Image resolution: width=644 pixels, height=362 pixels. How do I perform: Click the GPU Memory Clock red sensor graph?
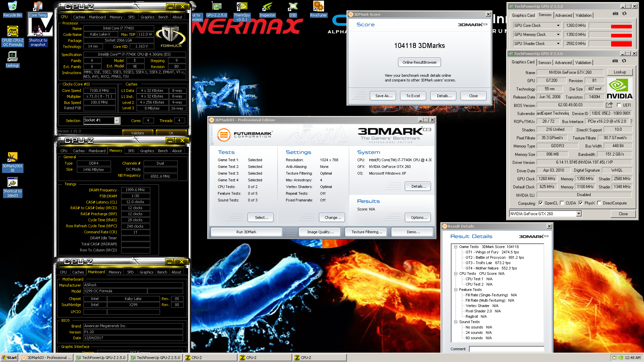pyautogui.click(x=610, y=35)
